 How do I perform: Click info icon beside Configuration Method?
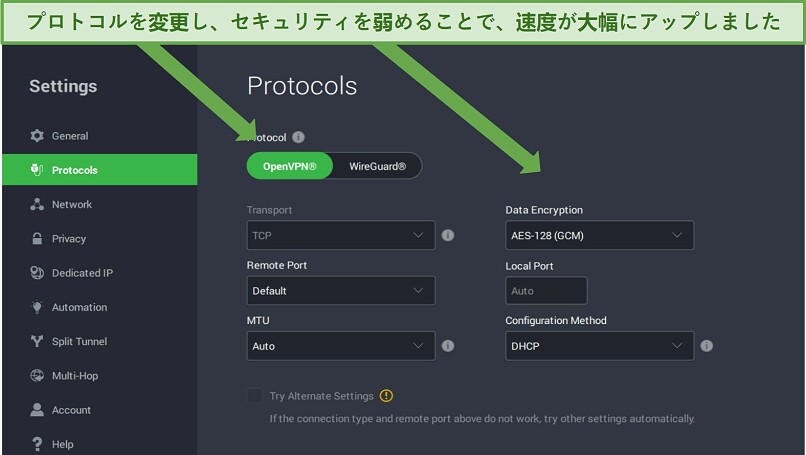[707, 345]
